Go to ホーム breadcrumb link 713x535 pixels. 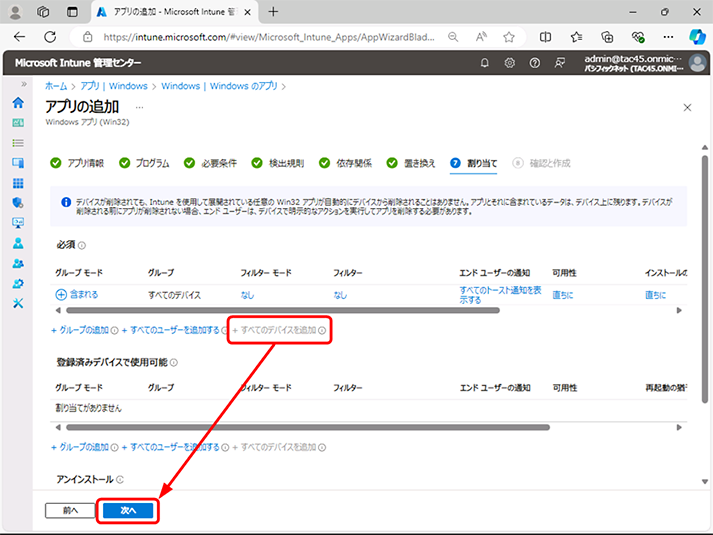[56, 86]
